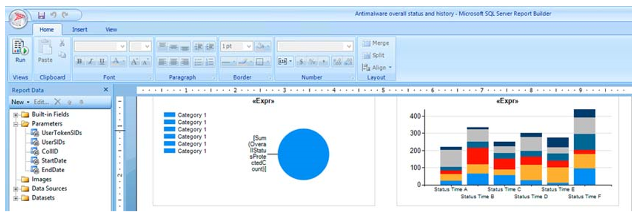Collapse the Parameters folder
This screenshot has width=644, height=214.
pos(16,124)
